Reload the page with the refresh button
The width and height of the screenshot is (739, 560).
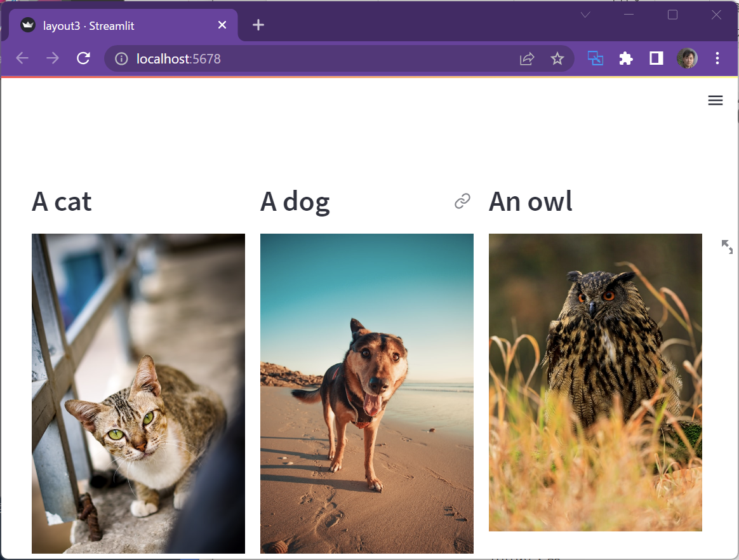click(x=83, y=59)
